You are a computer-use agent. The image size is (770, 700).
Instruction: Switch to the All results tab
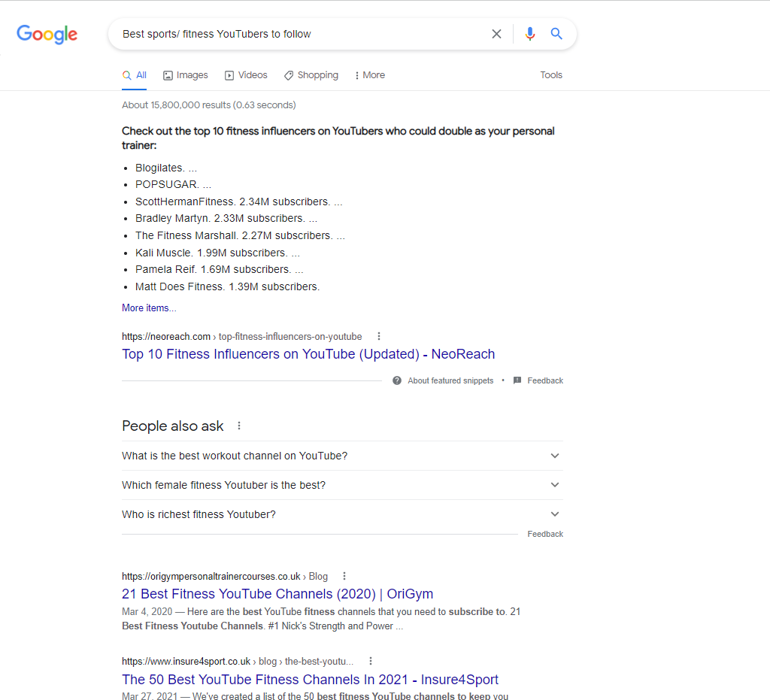point(134,75)
